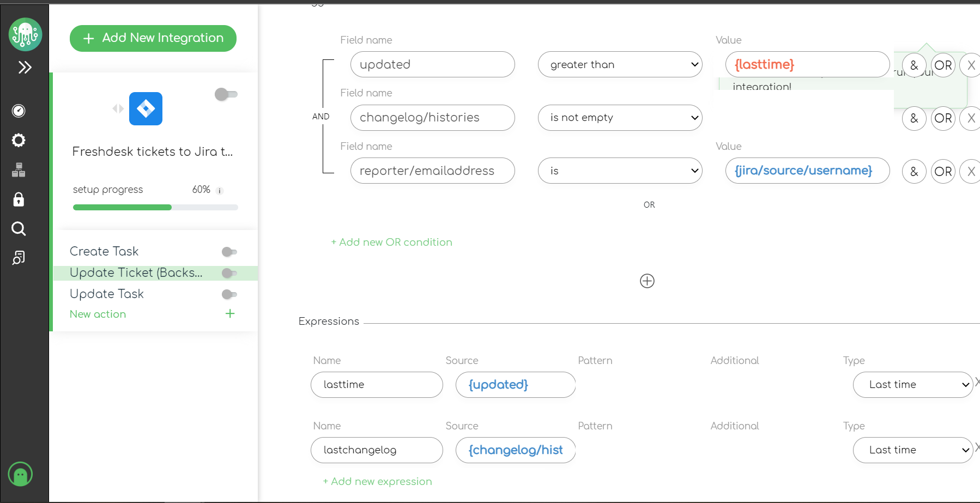Enable the Create Task action toggle
Viewport: 980px width, 503px height.
point(229,252)
